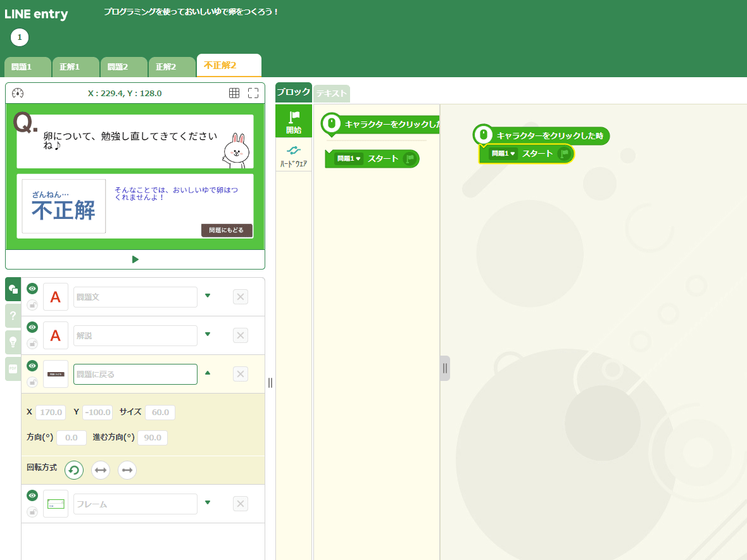Click the Y position field -100.0
The image size is (747, 560).
coord(97,413)
